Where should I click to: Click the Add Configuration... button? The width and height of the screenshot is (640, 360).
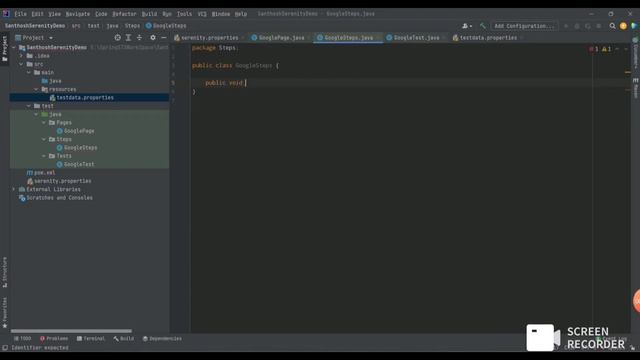tap(524, 26)
